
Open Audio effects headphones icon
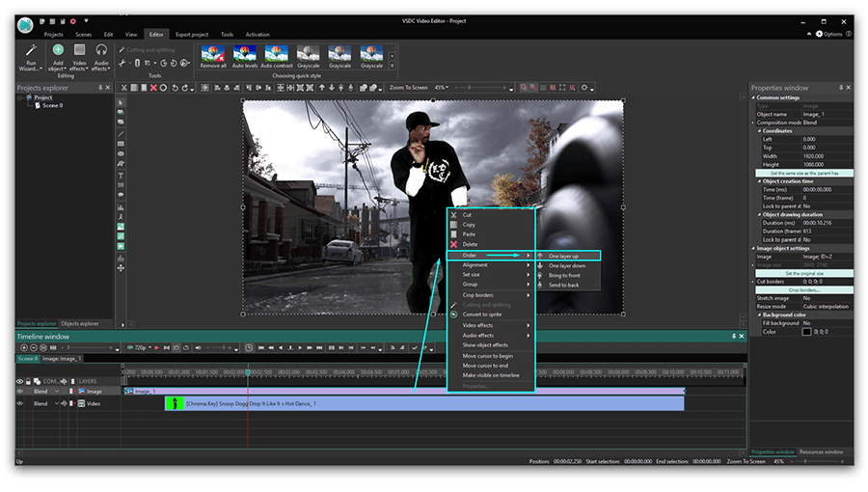[101, 50]
